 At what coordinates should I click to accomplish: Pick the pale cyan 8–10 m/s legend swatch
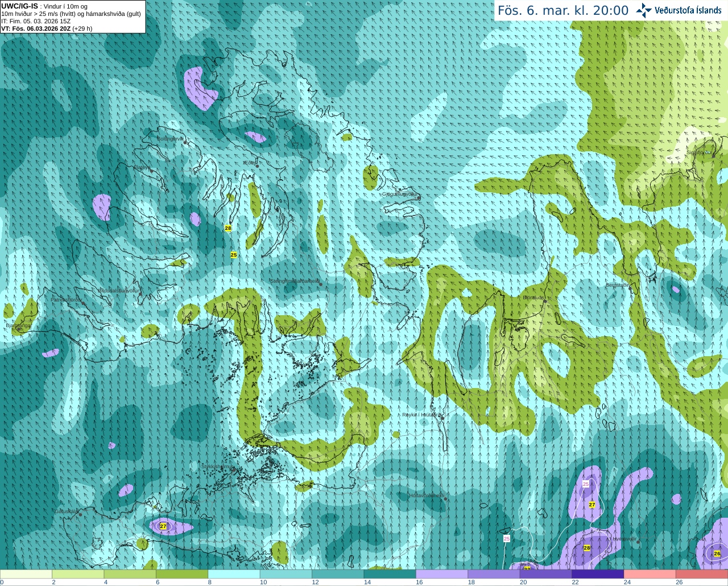coord(234,574)
